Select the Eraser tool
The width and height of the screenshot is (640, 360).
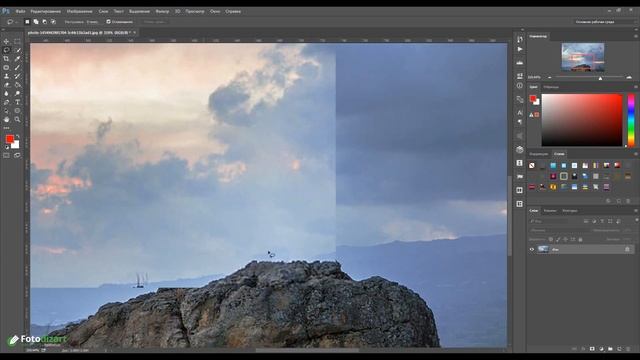tap(6, 85)
